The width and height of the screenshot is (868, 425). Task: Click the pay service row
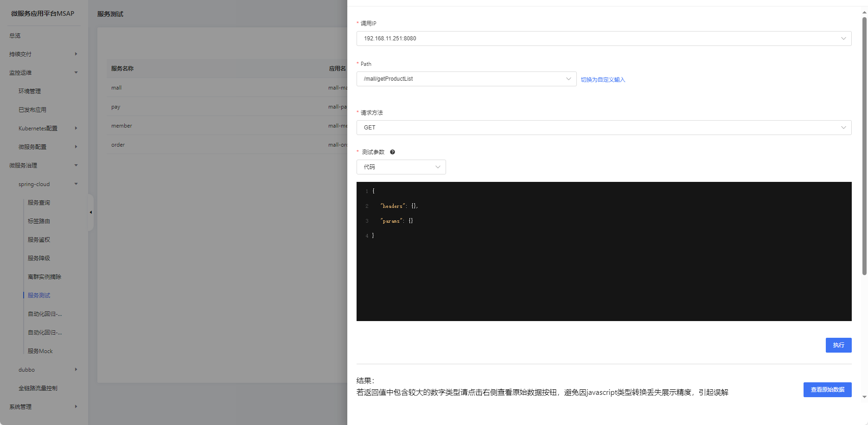tap(227, 107)
